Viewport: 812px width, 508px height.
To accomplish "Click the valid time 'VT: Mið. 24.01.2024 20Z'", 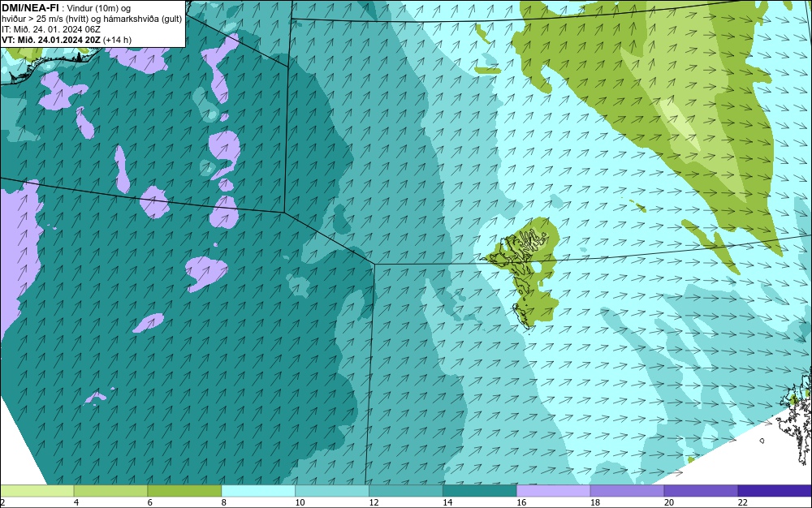I will (51, 40).
